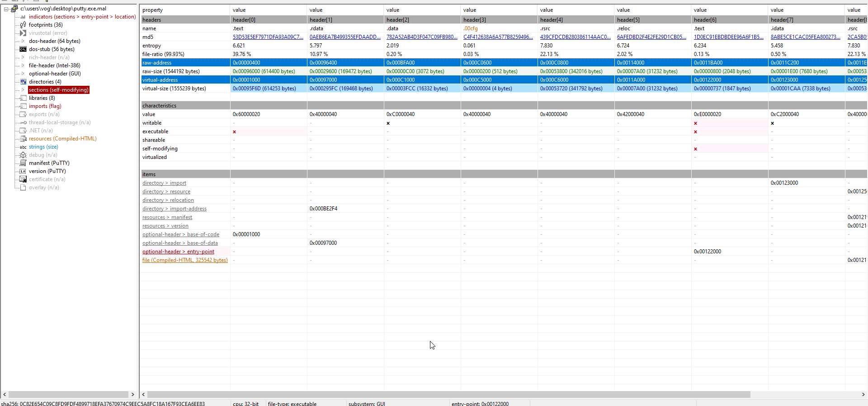
Task: Follow the directory > import link
Action: pos(164,183)
